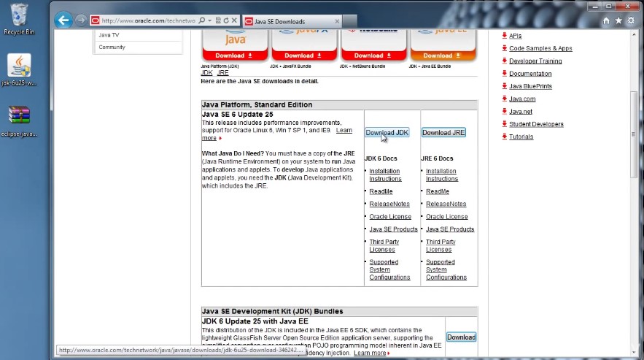Viewport: 644px width, 360px height.
Task: Open JDK 6 Installation Instructions link
Action: click(x=385, y=175)
